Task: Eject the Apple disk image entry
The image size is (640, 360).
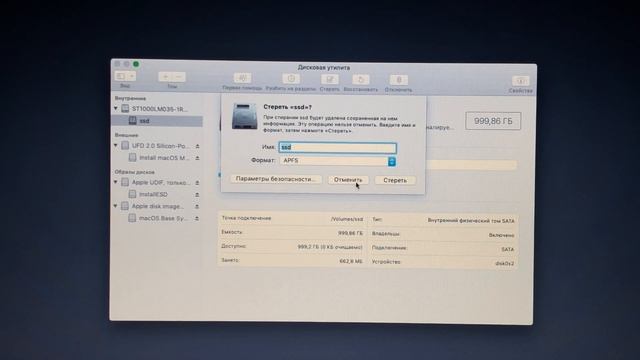Action: (x=197, y=207)
